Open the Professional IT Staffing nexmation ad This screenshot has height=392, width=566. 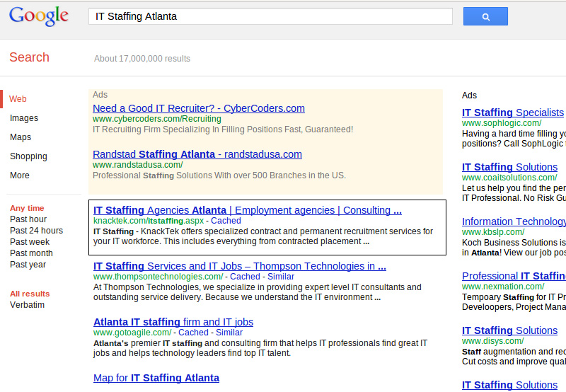coord(514,276)
